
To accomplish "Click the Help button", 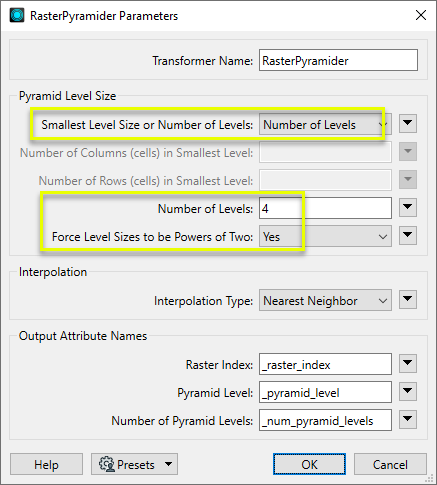I will [46, 464].
